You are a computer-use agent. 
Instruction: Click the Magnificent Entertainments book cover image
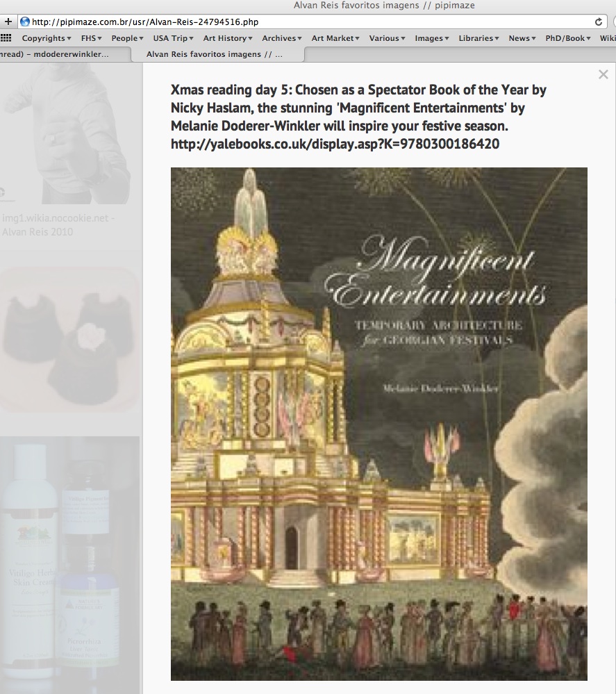tap(378, 424)
